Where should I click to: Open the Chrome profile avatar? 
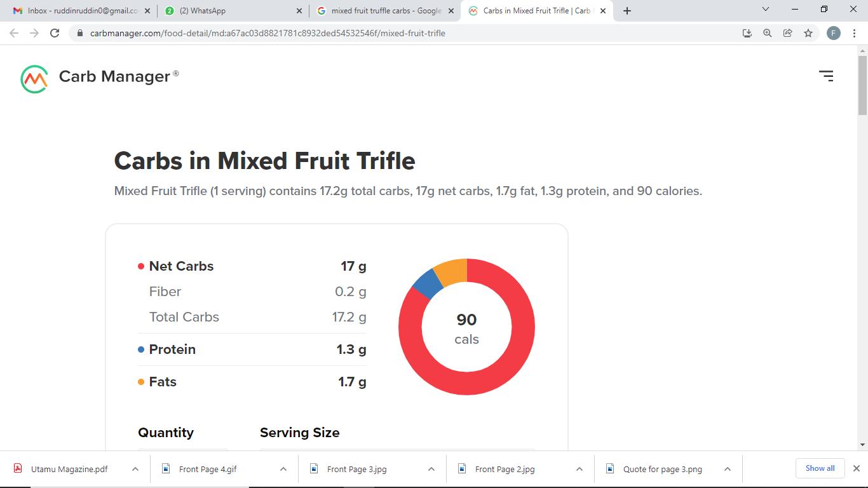[x=834, y=33]
